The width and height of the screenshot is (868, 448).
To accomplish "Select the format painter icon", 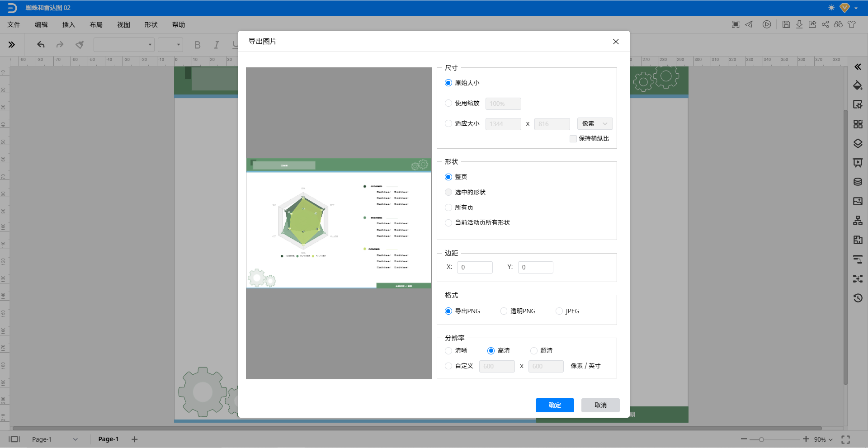I will (80, 45).
